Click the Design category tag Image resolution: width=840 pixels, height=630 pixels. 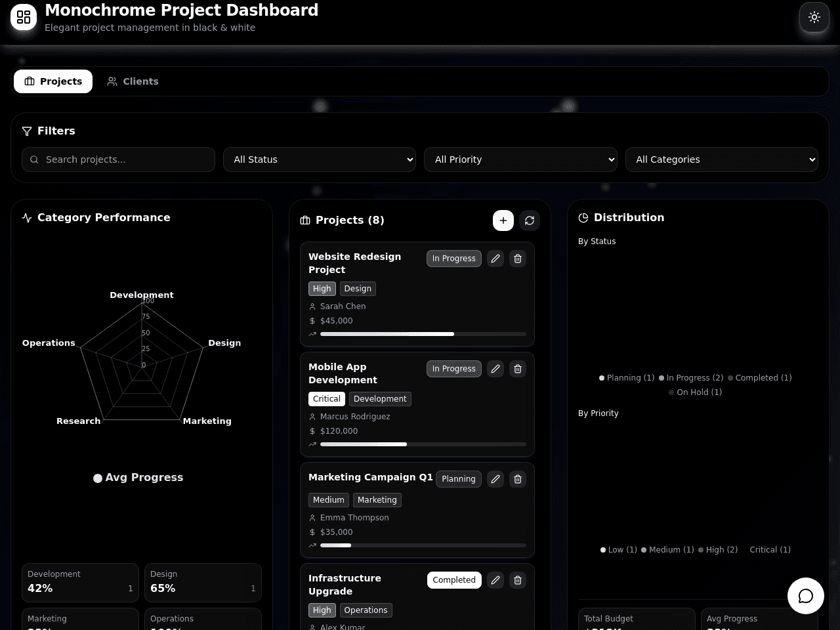pos(358,289)
